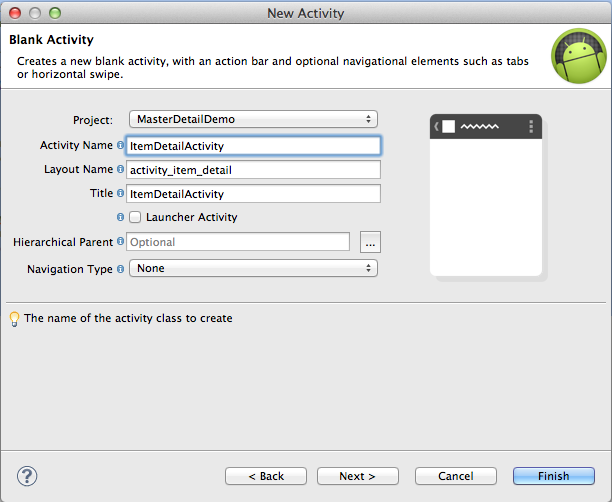Expand the Navigation Type dropdown

[253, 268]
